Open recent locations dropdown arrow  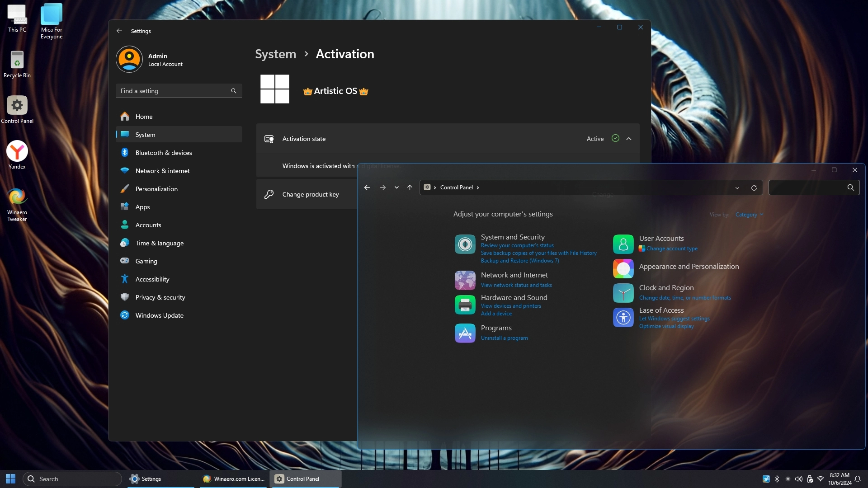[396, 188]
